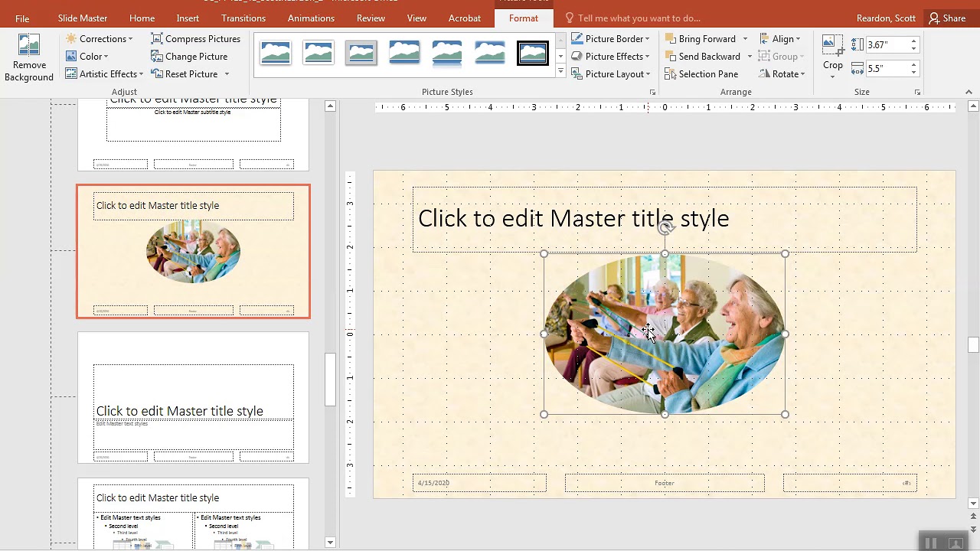Click previous slide double-arrow button
This screenshot has width=980, height=551.
(973, 517)
